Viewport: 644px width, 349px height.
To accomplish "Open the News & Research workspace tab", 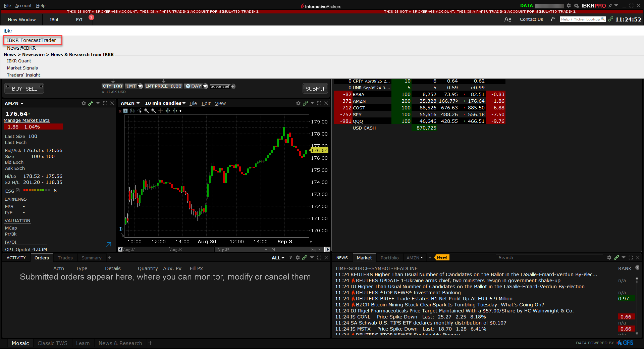I will pyautogui.click(x=120, y=343).
